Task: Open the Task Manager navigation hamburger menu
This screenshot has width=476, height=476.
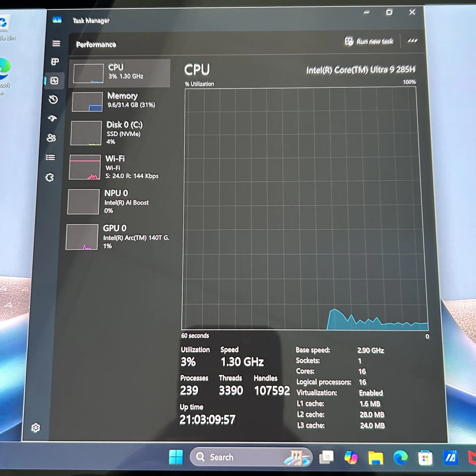Action: click(x=56, y=43)
